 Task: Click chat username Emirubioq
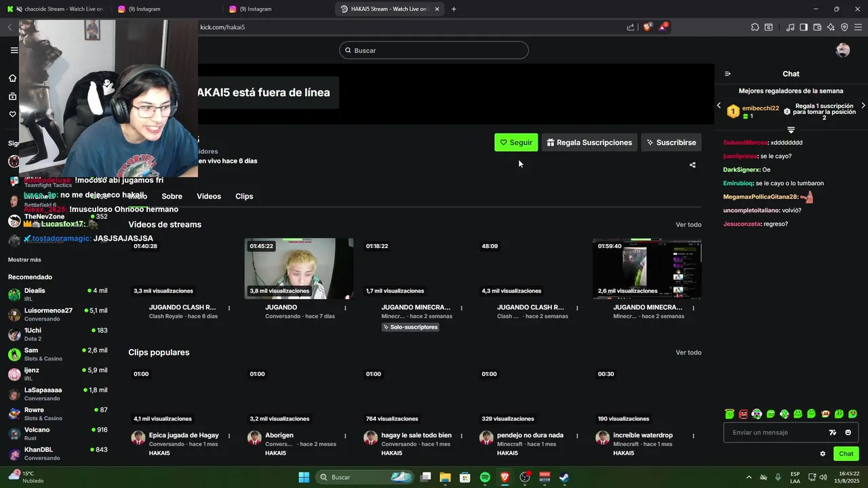click(x=738, y=183)
